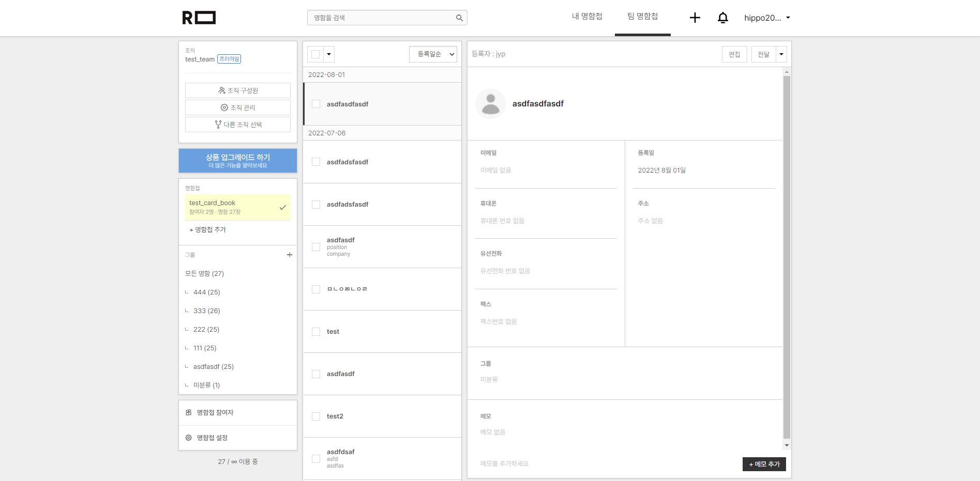Open the dropdown arrow beside 전달
The height and width of the screenshot is (481, 980).
(x=781, y=54)
